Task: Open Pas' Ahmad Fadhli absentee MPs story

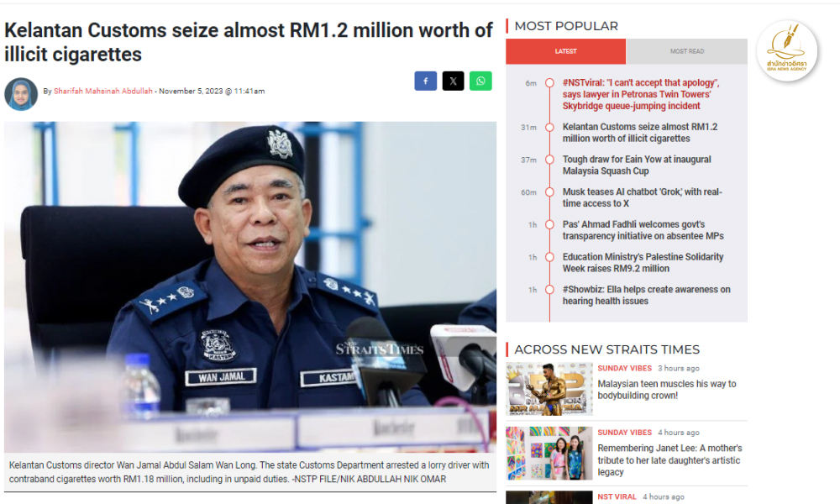Action: (643, 230)
